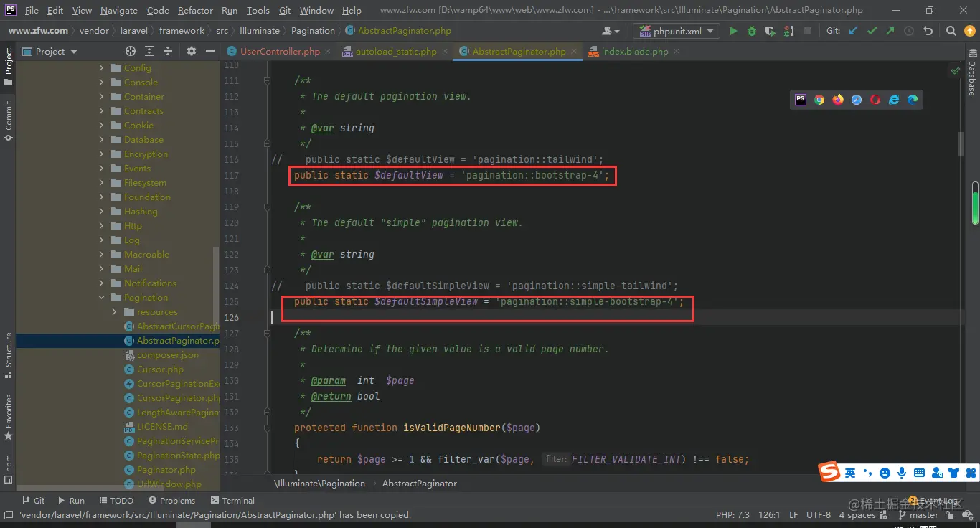Screen dimensions: 980x528
Task: Open Search Everywhere magnifier
Action: (x=951, y=31)
